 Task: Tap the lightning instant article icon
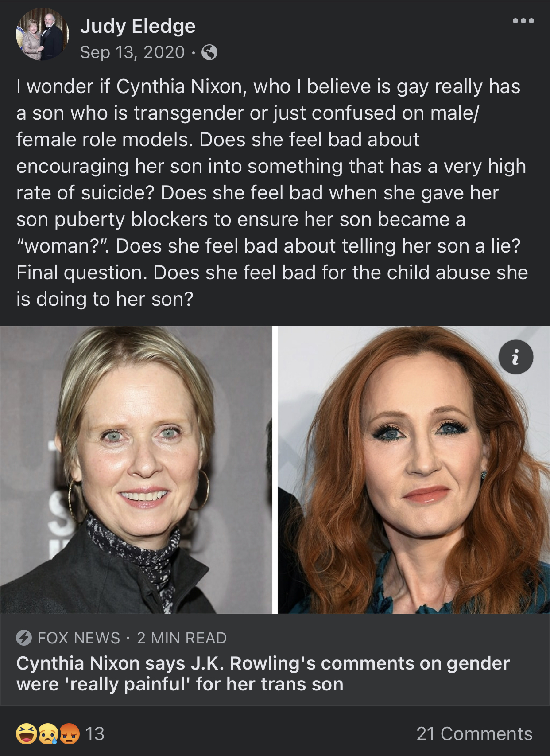click(24, 638)
